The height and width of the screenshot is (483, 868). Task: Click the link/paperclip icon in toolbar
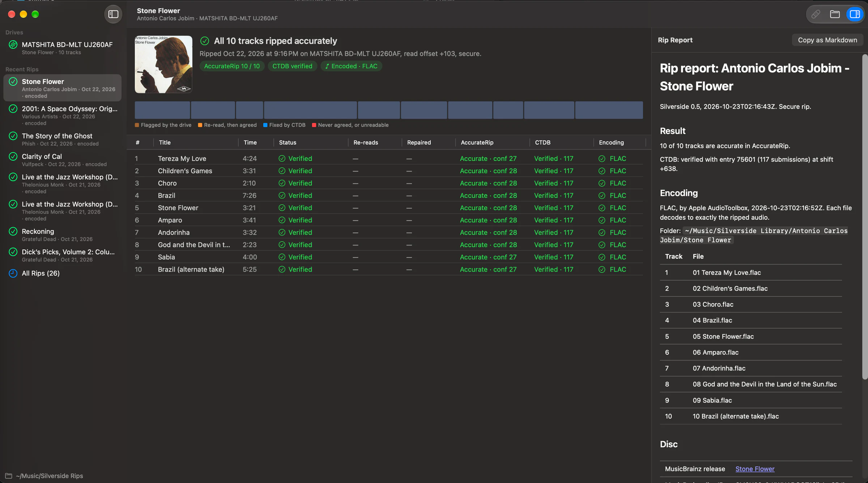click(816, 14)
